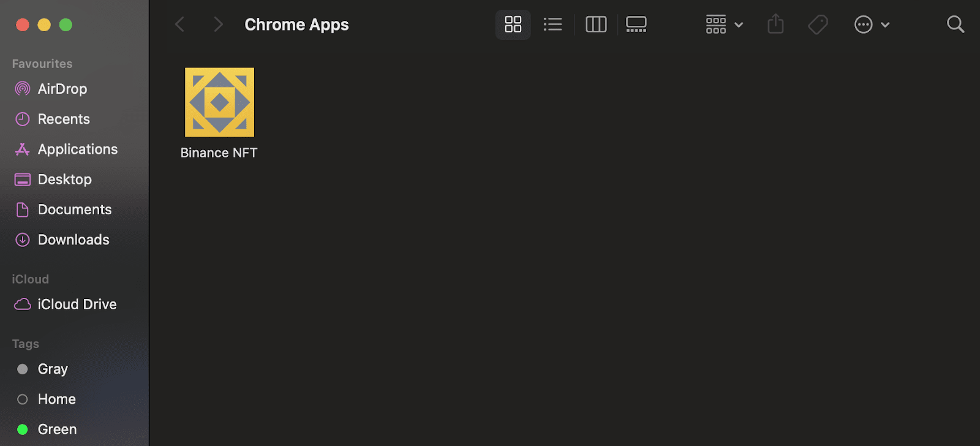Click the Chrome Apps window title

point(296,25)
